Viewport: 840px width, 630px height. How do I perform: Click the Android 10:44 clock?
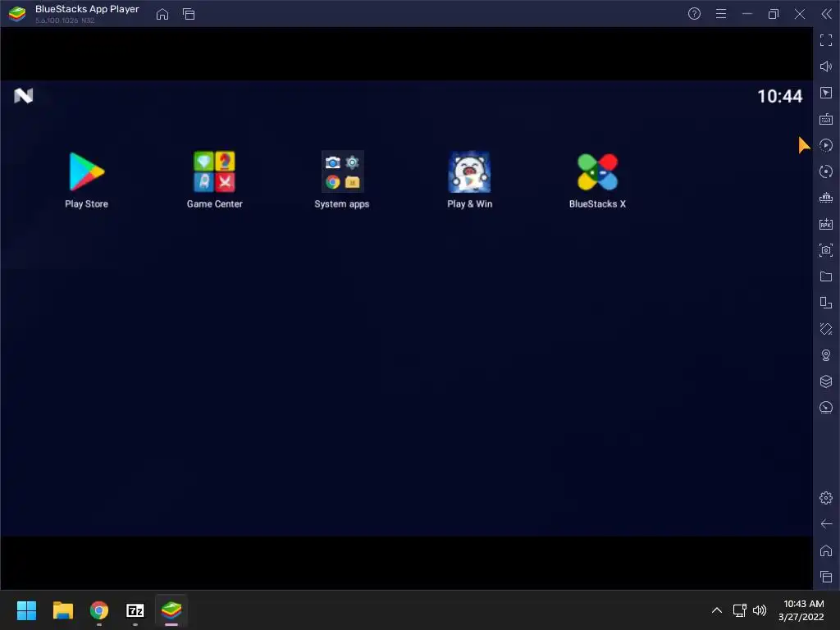(780, 97)
